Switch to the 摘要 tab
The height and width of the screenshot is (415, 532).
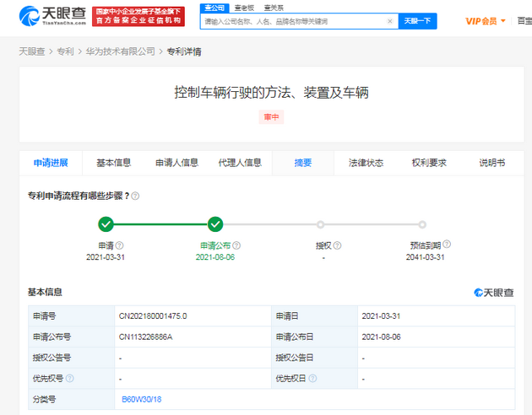(x=303, y=163)
